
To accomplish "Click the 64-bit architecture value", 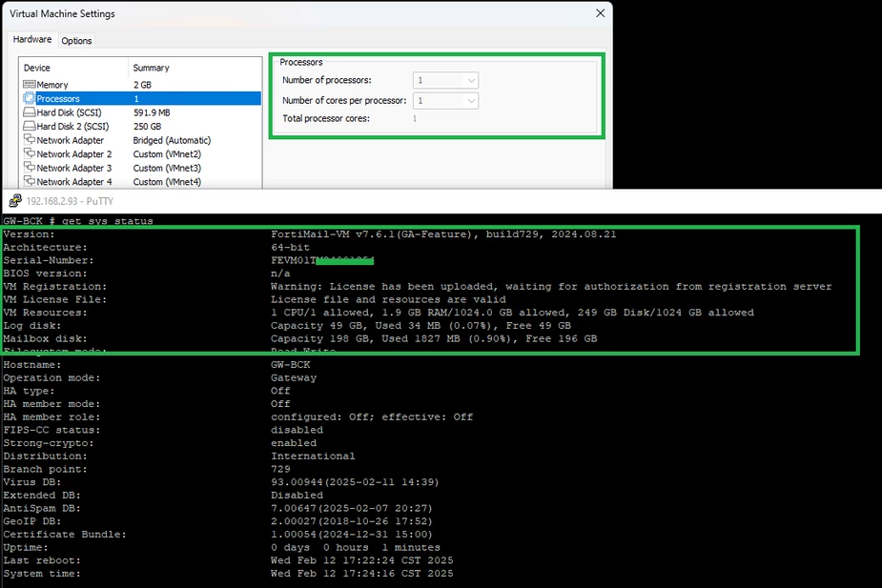I will click(x=290, y=247).
